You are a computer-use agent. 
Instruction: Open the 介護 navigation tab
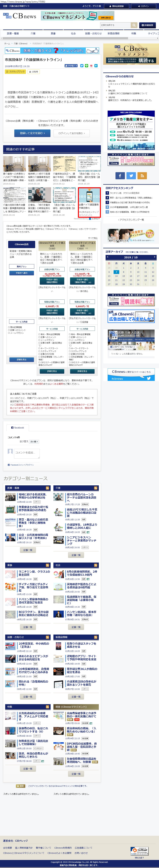pos(33,34)
